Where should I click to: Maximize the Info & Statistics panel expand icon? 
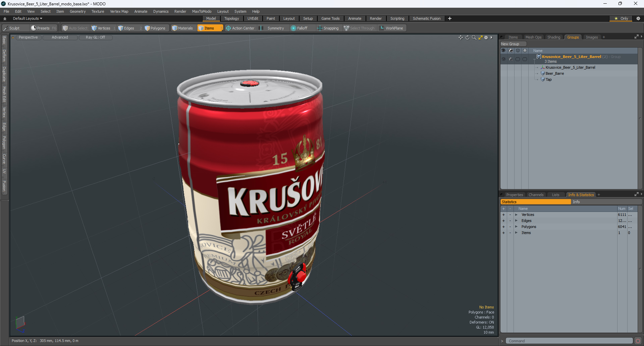pos(636,194)
